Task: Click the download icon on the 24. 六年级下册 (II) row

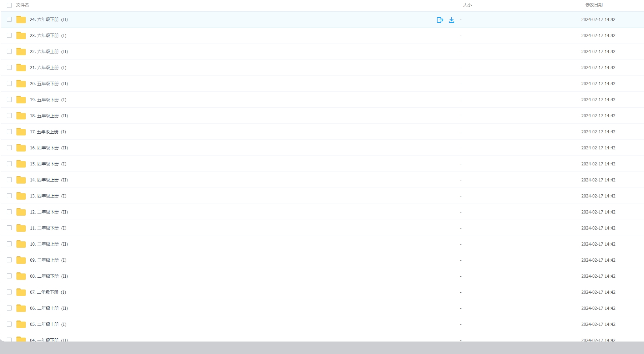Action: coord(451,20)
